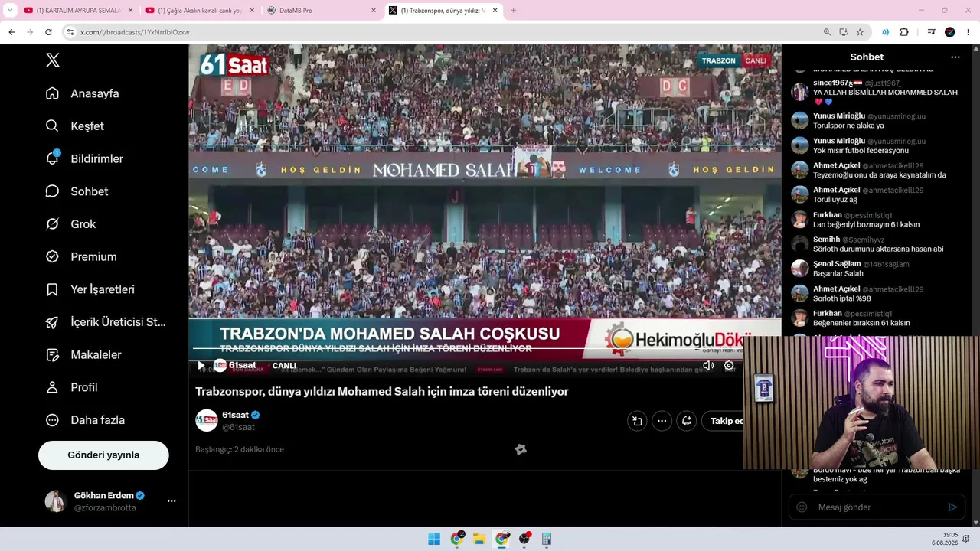Open Grok from the sidebar
Viewport: 980px width, 551px height.
[70, 224]
